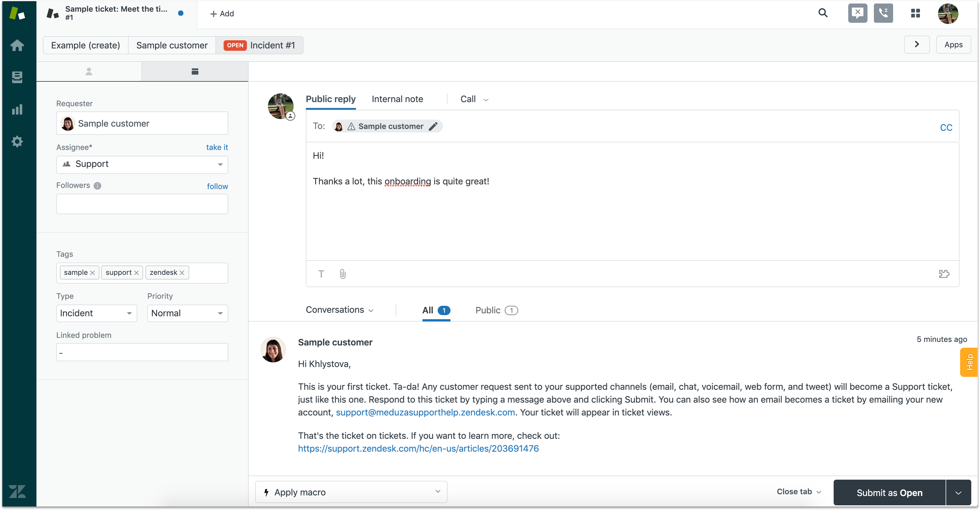Click the agent avatar beside reply box

click(281, 106)
